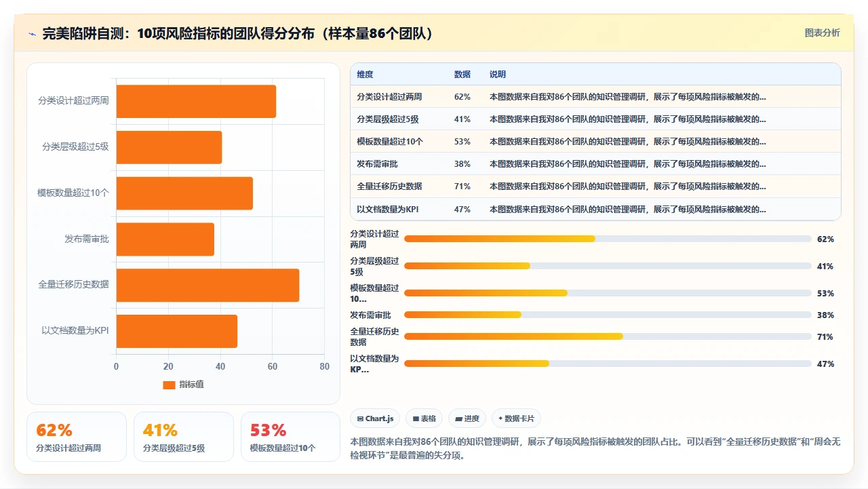
Task: Click the 数据 column header
Action: tap(462, 75)
